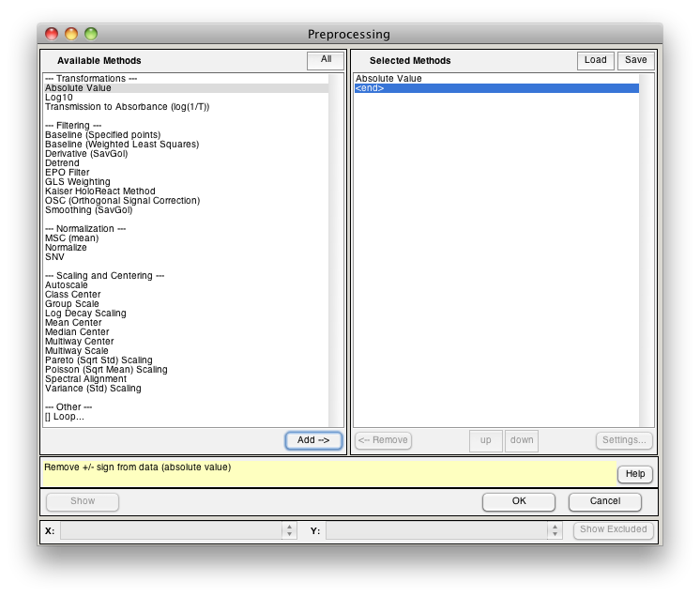
Task: Open Help for the selected method
Action: pyautogui.click(x=634, y=475)
